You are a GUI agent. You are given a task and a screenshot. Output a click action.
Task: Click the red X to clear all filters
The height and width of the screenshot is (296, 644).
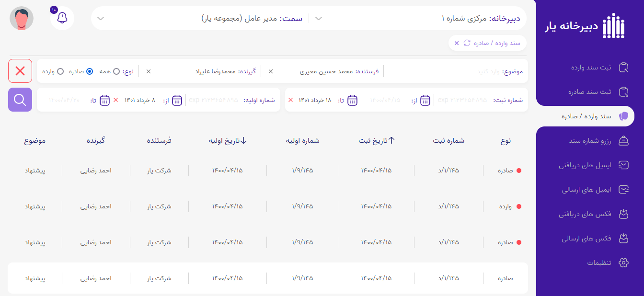click(20, 71)
